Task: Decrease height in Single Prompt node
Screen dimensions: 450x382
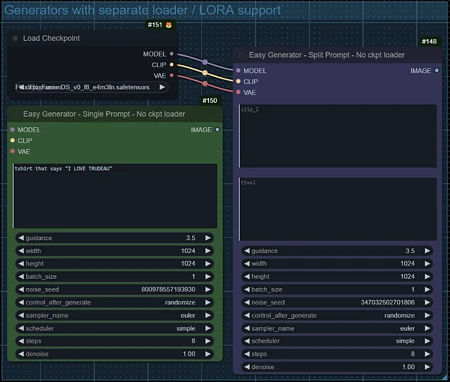Action: [21, 264]
